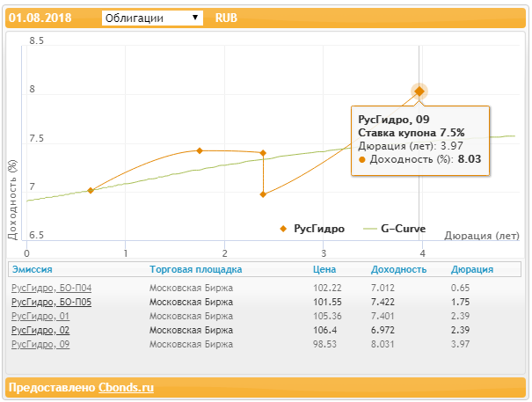This screenshot has height=402, width=532.
Task: Click the date 01.08.2018 in the header
Action: point(40,18)
